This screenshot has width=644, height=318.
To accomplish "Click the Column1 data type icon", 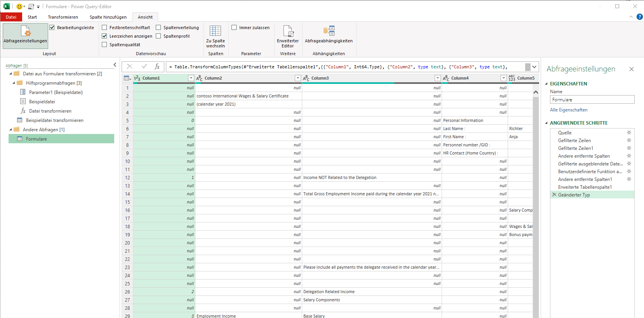I will click(137, 78).
